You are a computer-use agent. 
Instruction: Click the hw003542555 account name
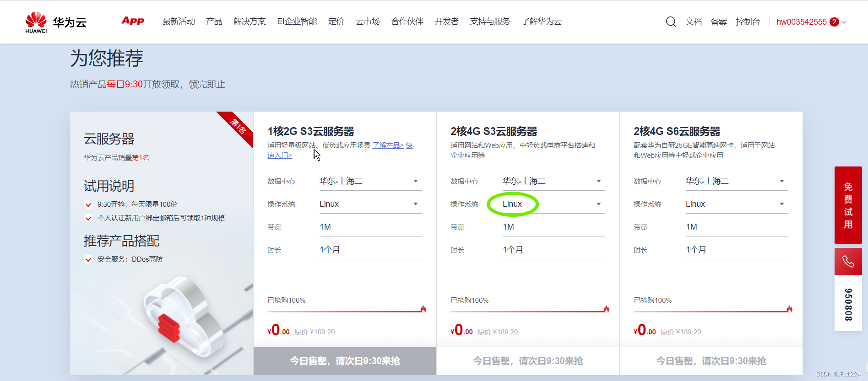(x=802, y=22)
